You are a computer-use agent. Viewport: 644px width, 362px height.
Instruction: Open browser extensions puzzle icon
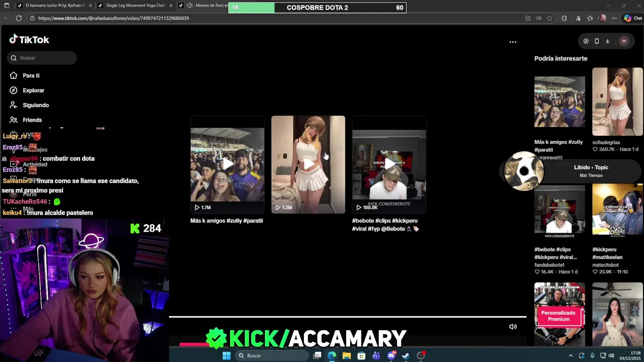(564, 18)
